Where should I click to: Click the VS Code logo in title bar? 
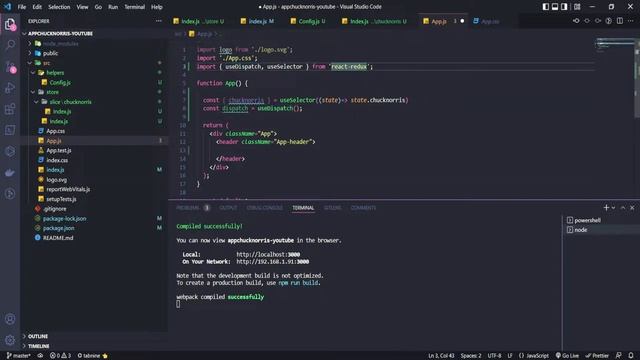click(x=7, y=7)
